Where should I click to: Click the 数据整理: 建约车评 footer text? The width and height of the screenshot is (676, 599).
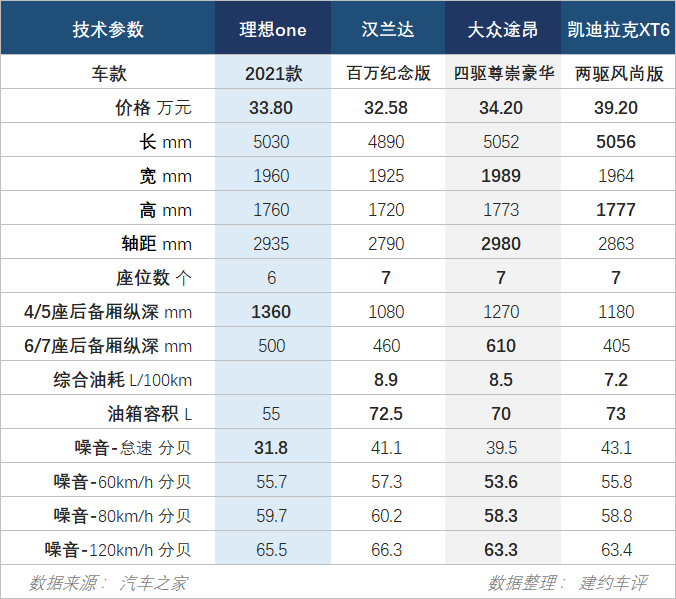pos(567,583)
